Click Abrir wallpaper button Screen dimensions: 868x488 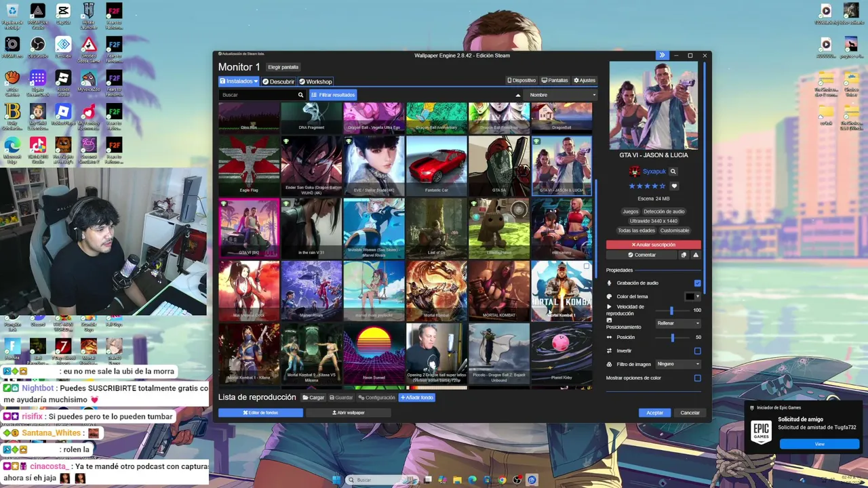click(x=349, y=413)
